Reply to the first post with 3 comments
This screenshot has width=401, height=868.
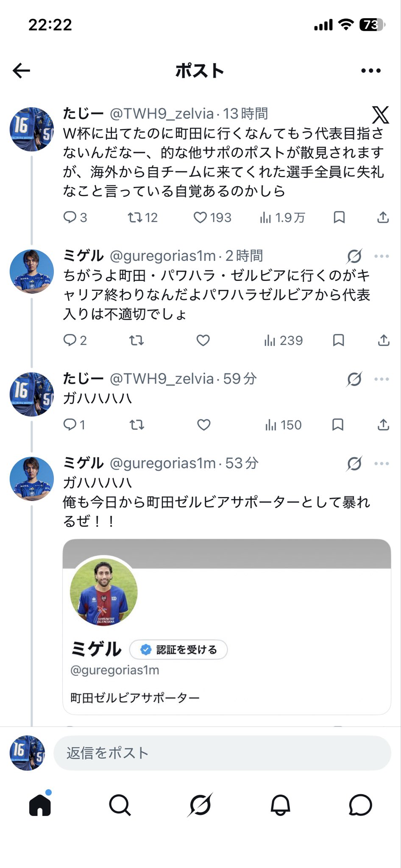70,217
